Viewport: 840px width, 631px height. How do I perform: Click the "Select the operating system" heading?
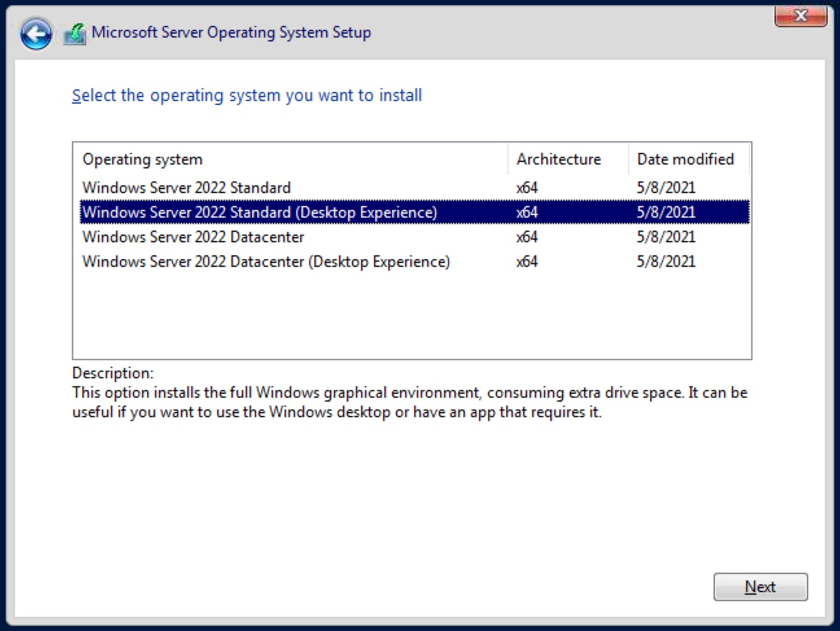point(247,96)
